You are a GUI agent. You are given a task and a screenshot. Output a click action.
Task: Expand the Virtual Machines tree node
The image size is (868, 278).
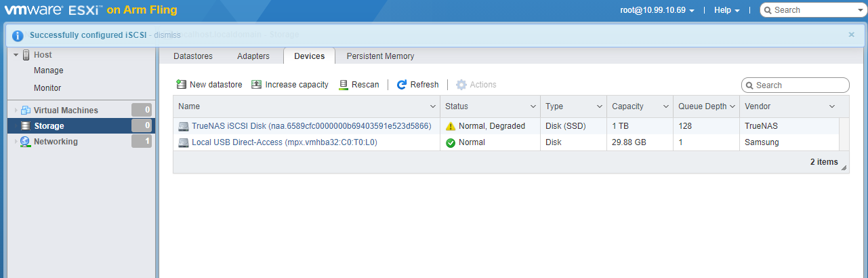[x=16, y=111]
